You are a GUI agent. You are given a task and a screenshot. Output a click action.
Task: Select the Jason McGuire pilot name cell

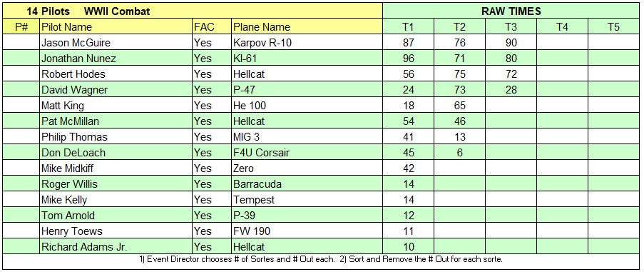pyautogui.click(x=116, y=42)
